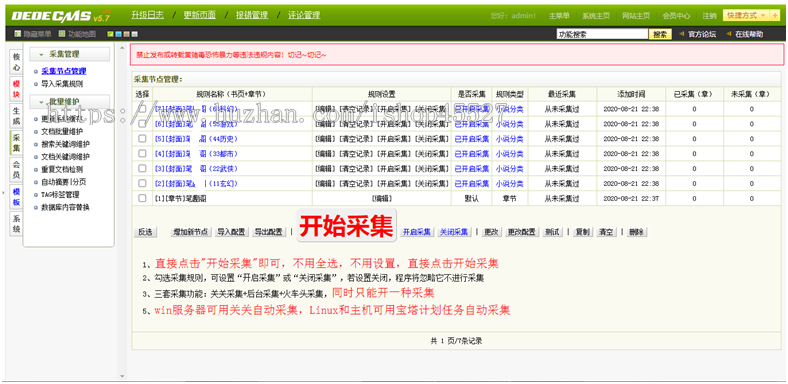788x384 pixels.
Task: Open the 快捷方式 shortcuts dropdown
Action: pos(746,16)
